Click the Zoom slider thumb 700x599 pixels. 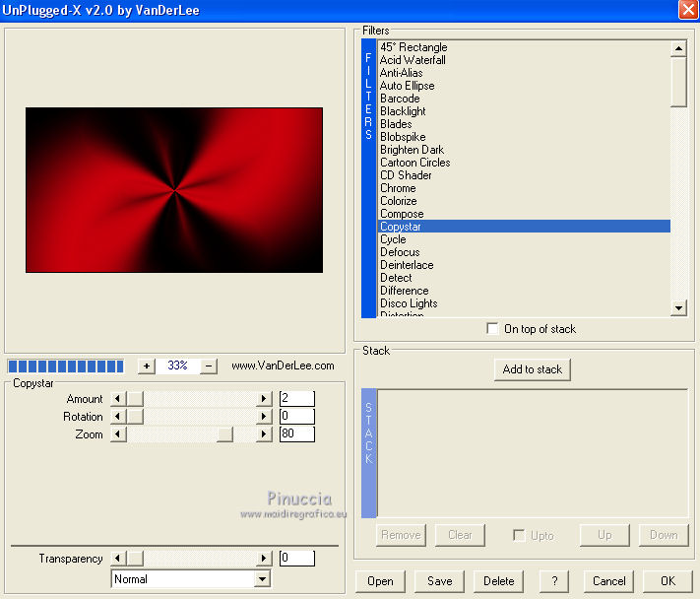pyautogui.click(x=225, y=434)
